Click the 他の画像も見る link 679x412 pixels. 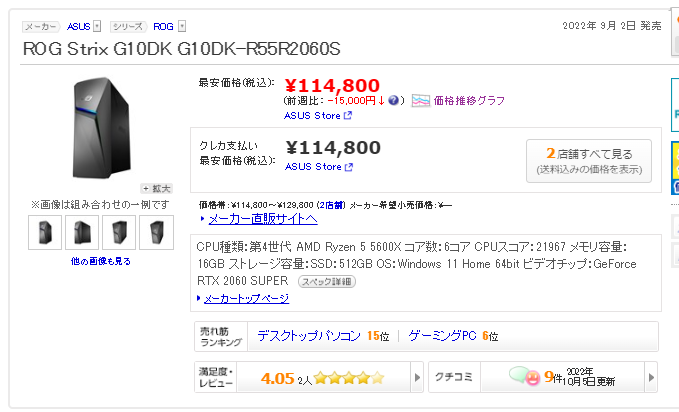(x=100, y=261)
